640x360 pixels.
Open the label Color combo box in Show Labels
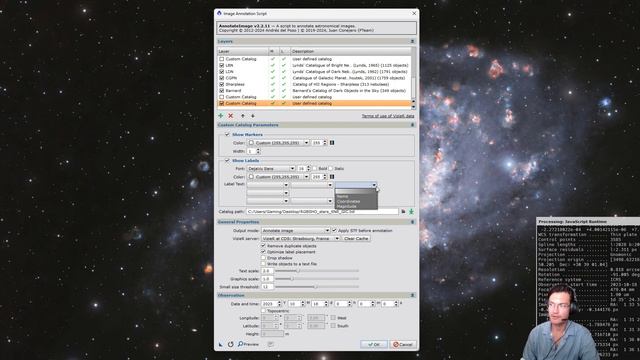point(278,177)
